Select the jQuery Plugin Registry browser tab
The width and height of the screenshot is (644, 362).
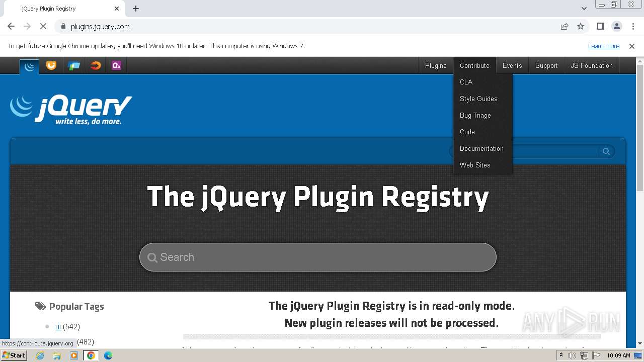coord(64,9)
